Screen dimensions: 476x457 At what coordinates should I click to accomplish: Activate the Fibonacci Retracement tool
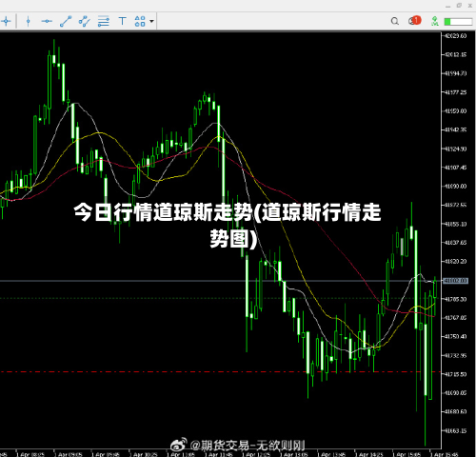[x=104, y=22]
